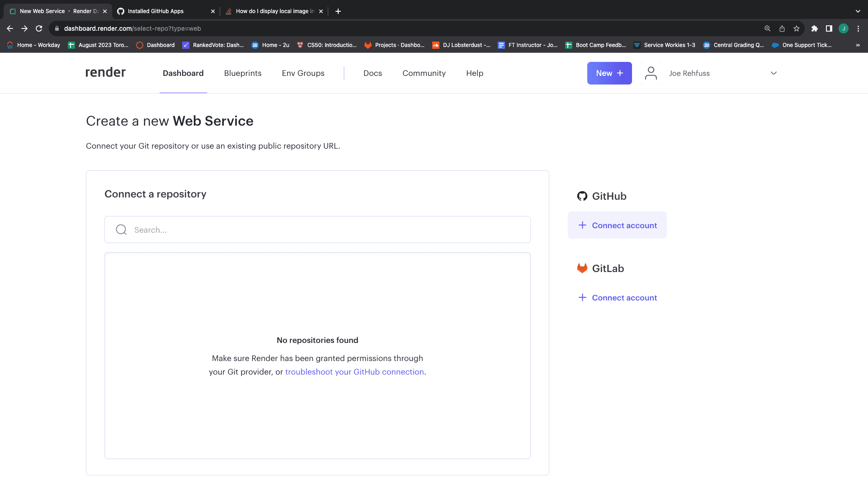Screen dimensions: 868x488
Task: Switch to Installed GitHub Apps tab
Action: coord(156,11)
